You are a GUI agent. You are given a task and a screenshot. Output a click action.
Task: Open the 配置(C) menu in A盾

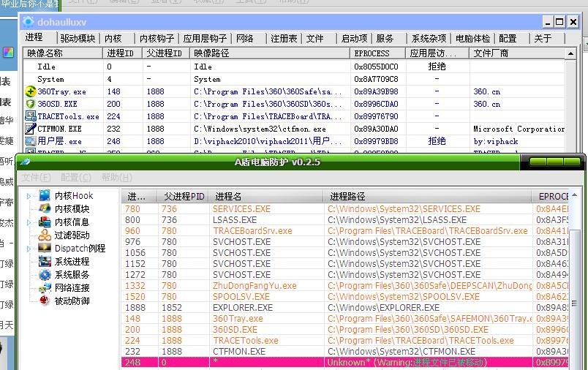coord(76,177)
